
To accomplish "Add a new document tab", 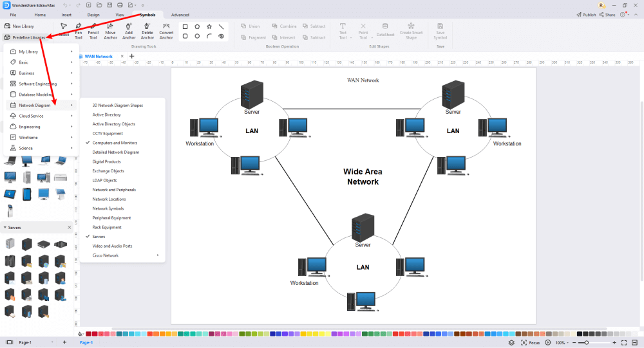I will pyautogui.click(x=132, y=56).
